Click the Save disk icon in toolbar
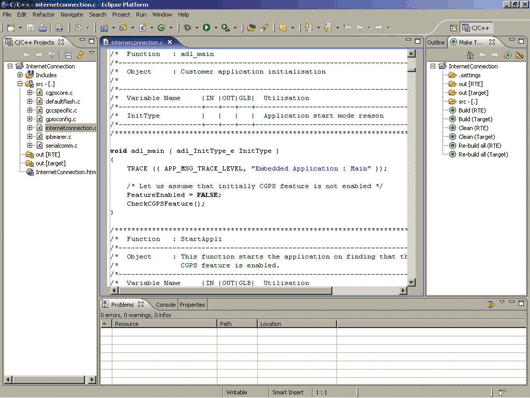Viewport: 530px width, 398px height. point(30,28)
